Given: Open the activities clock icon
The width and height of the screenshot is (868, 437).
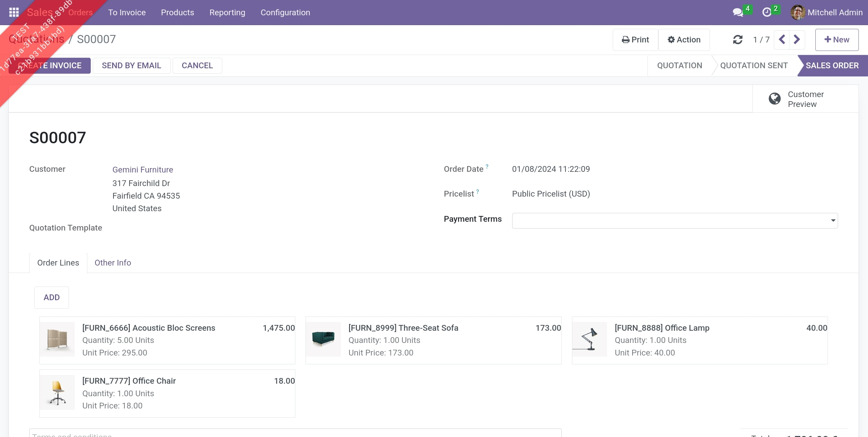Looking at the screenshot, I should tap(767, 13).
